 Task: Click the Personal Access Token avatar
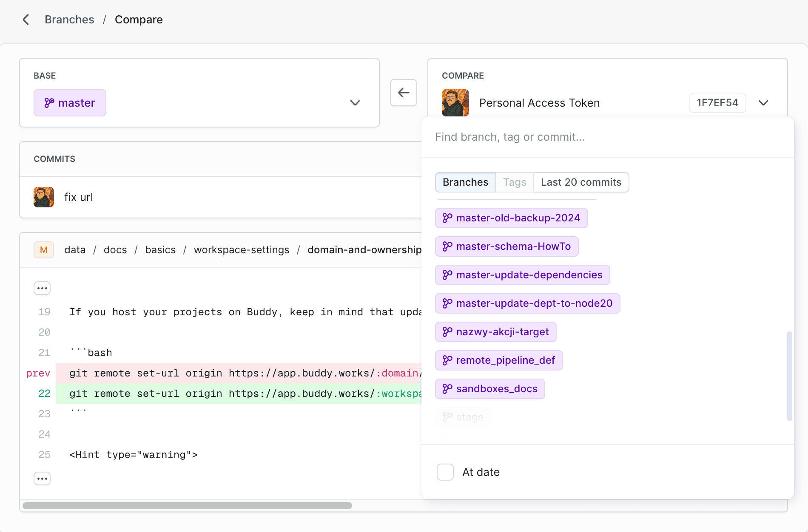455,103
